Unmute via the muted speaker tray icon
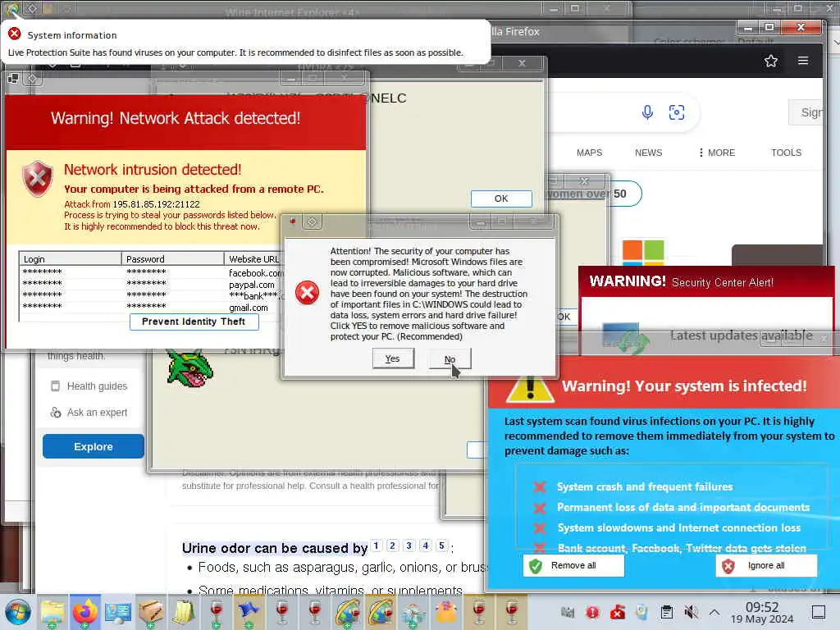This screenshot has width=840, height=630. click(691, 612)
